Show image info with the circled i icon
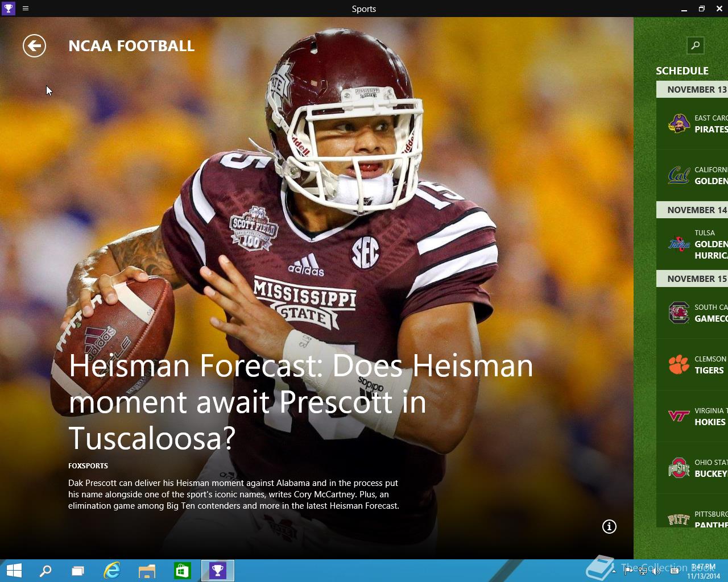 pos(609,526)
